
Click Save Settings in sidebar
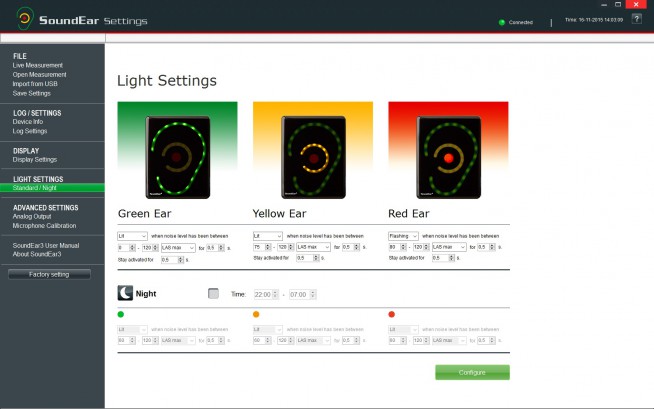(x=31, y=93)
